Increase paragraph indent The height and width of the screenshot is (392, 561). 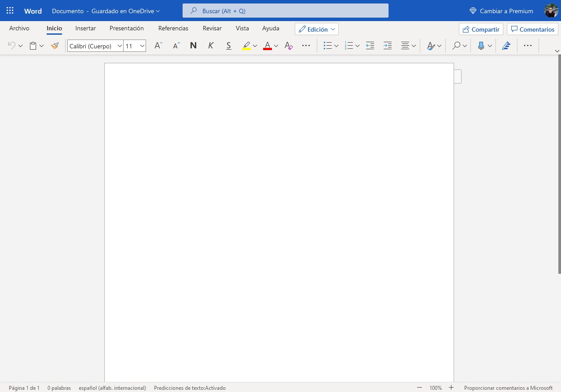[x=387, y=46]
